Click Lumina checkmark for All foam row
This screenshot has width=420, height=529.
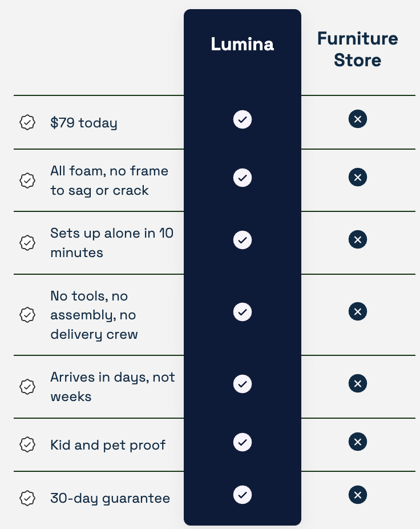[243, 178]
